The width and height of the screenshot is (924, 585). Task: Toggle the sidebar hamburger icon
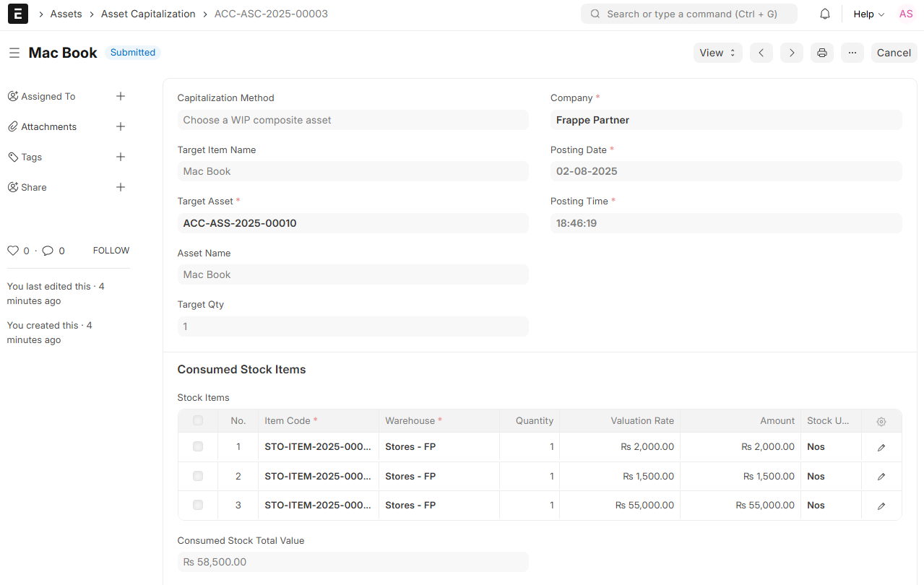(x=14, y=53)
